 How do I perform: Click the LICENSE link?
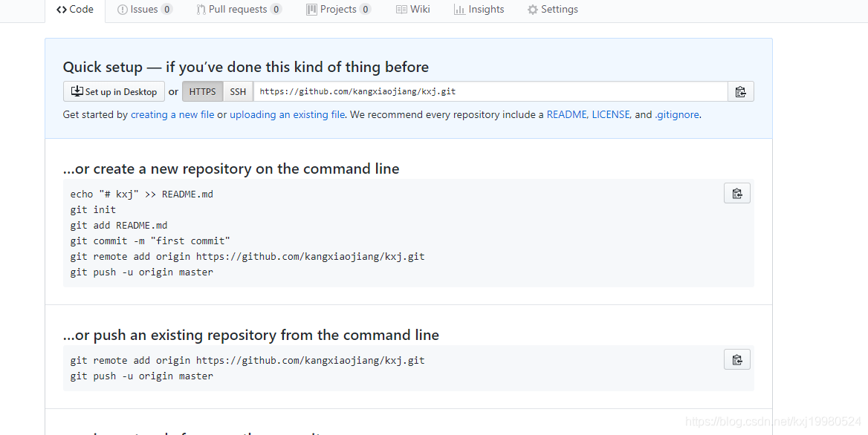click(x=611, y=115)
